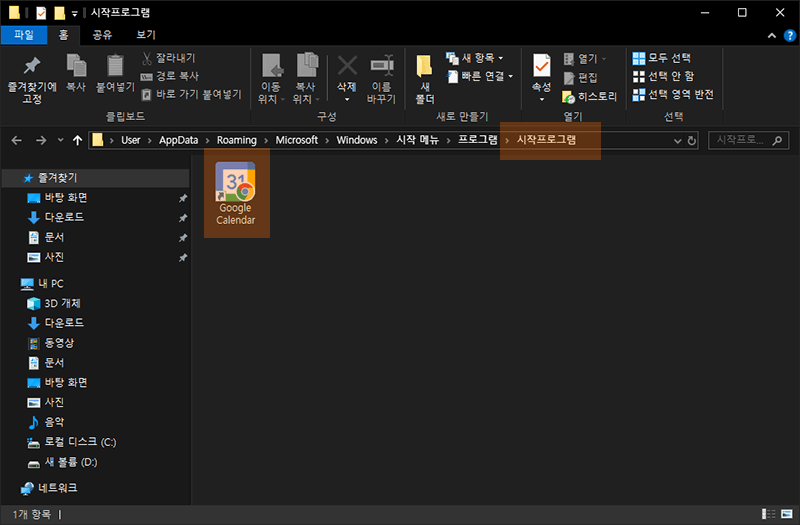Click AppData in the address path

[x=179, y=140]
